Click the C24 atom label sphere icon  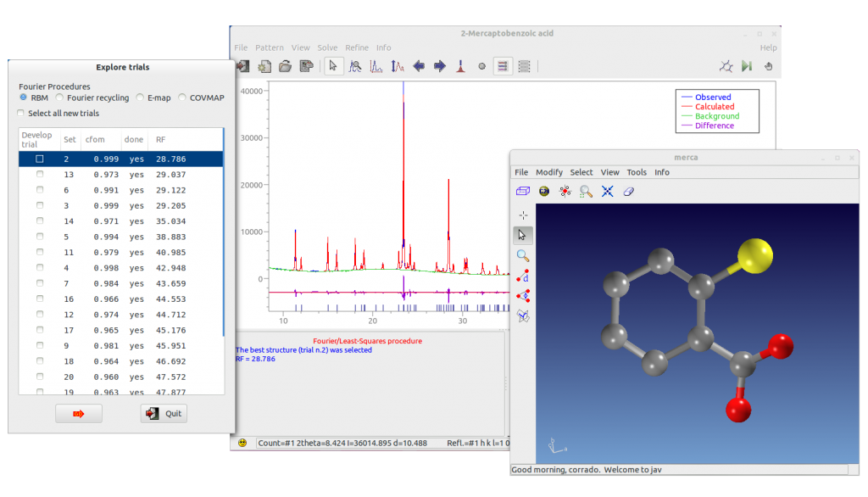[x=544, y=191]
